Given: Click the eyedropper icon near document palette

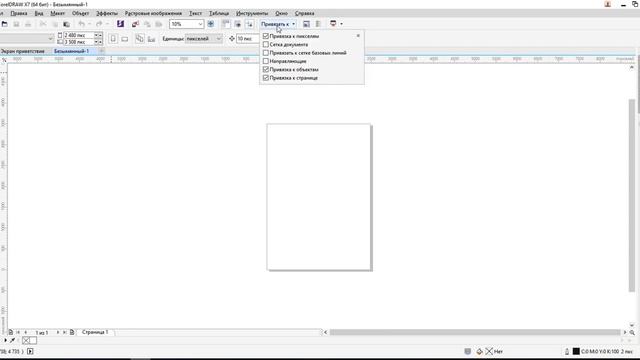Looking at the screenshot, I should coord(13,340).
